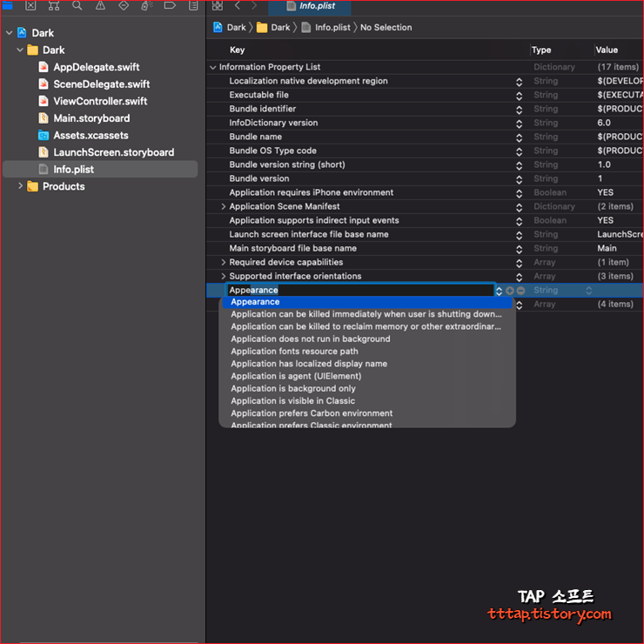
Task: Expand Required device capabilities
Action: coord(223,263)
